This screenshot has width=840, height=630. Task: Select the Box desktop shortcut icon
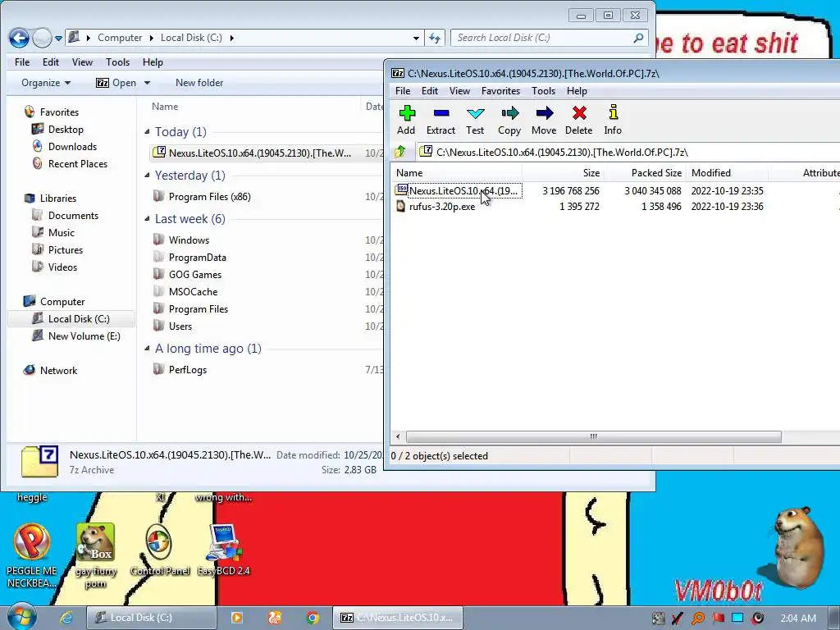click(x=96, y=555)
